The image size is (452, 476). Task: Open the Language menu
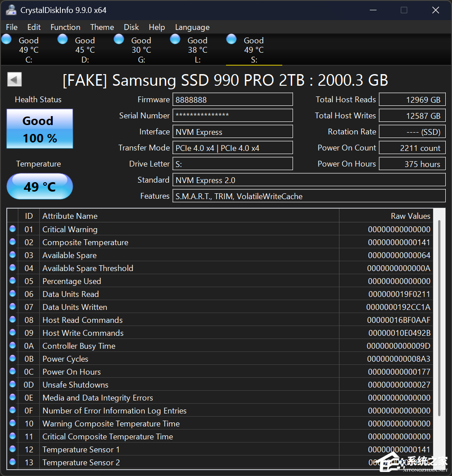coord(192,27)
